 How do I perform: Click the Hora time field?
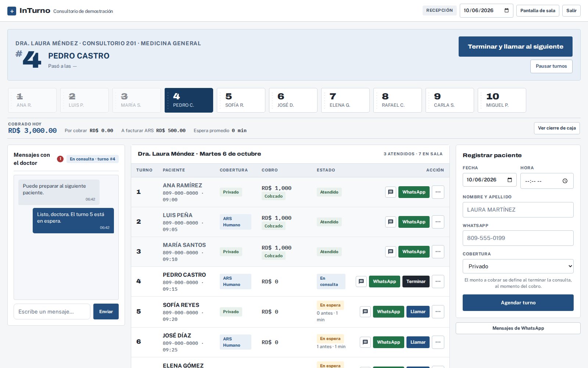(x=547, y=181)
